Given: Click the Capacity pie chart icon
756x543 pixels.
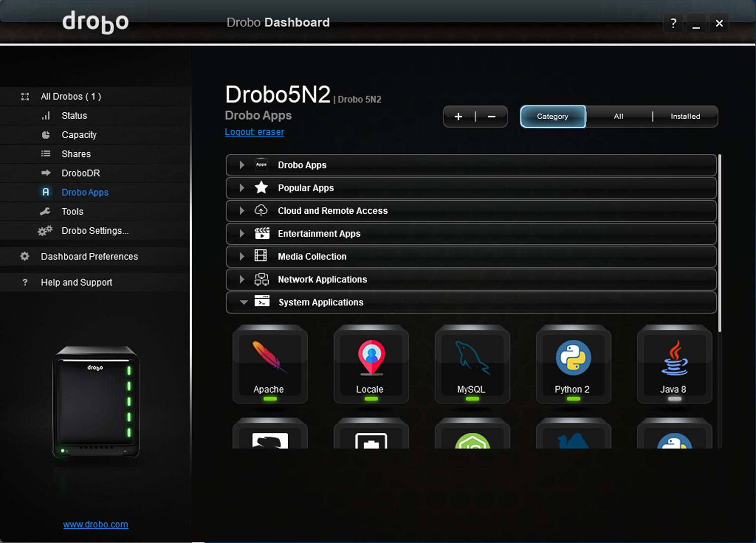Looking at the screenshot, I should 46,135.
